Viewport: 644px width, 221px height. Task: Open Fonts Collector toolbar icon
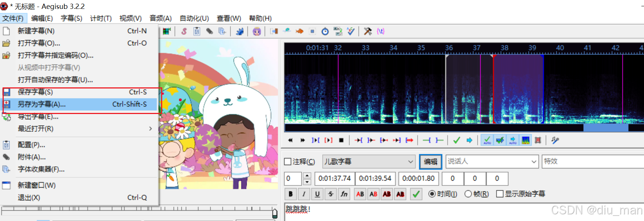coord(222,31)
